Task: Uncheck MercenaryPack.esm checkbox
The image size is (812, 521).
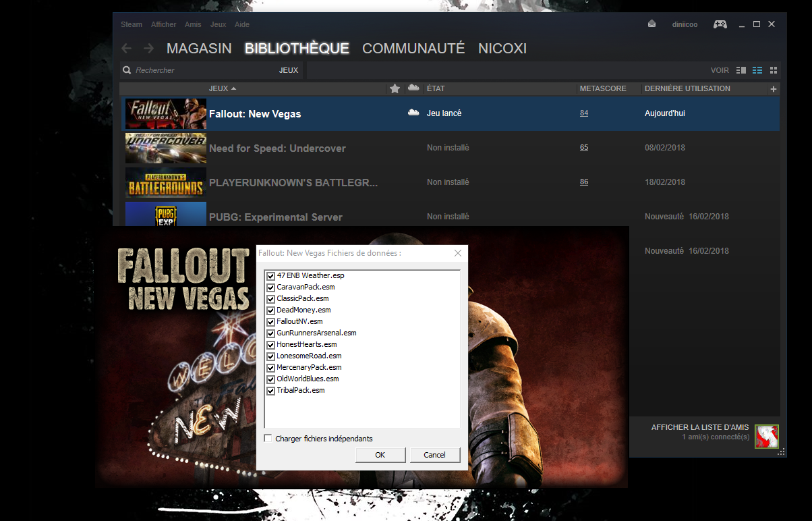Action: [271, 368]
